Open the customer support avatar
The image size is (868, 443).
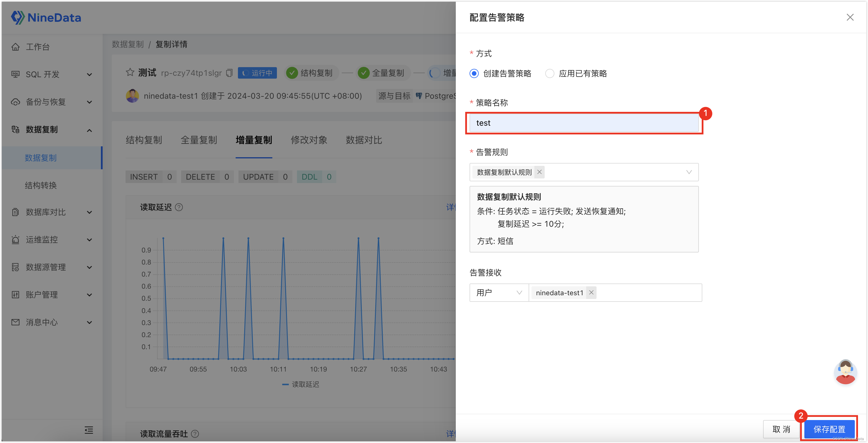845,372
